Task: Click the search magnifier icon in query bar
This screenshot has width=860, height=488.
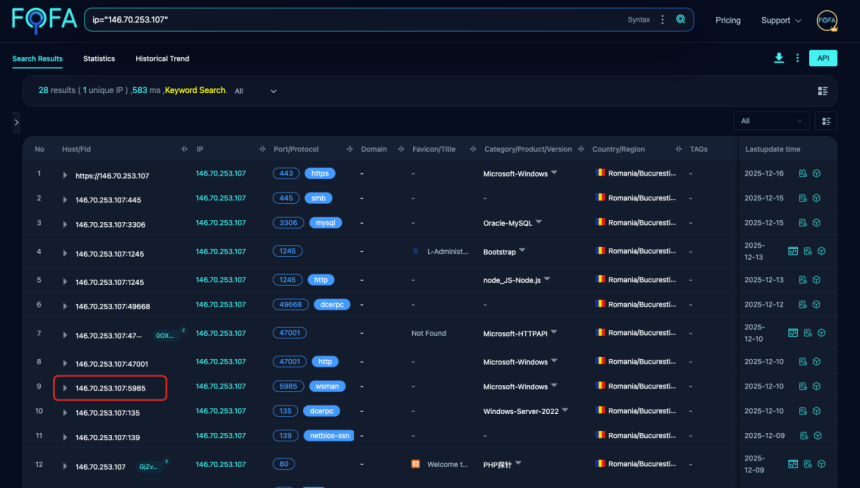Action: pos(681,19)
